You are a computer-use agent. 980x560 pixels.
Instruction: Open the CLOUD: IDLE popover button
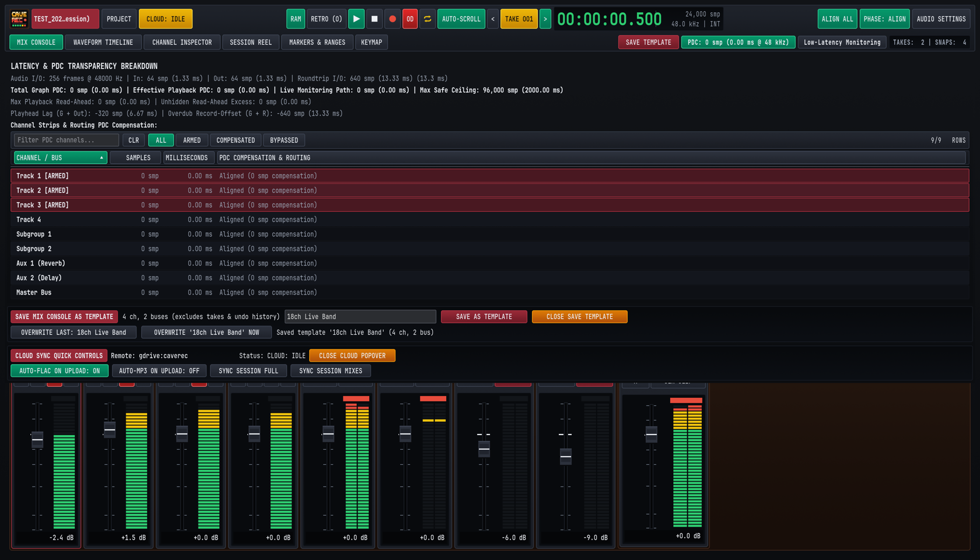166,19
